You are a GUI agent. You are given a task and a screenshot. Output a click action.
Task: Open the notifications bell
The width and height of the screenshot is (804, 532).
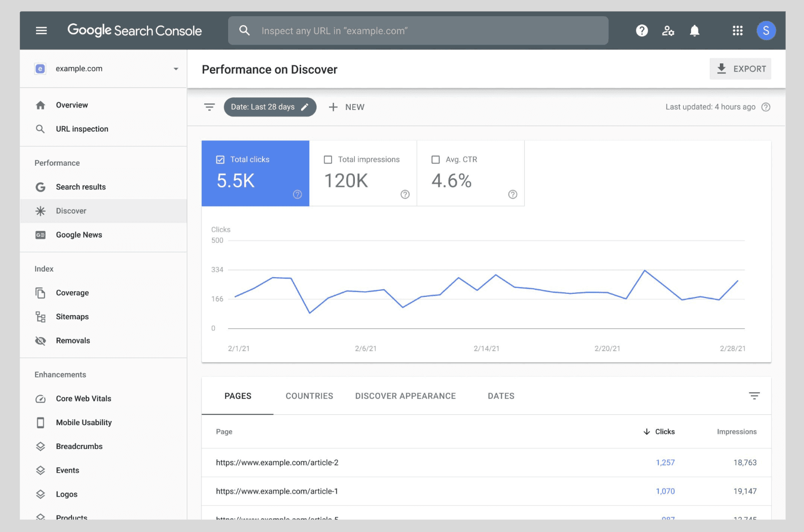[695, 31]
